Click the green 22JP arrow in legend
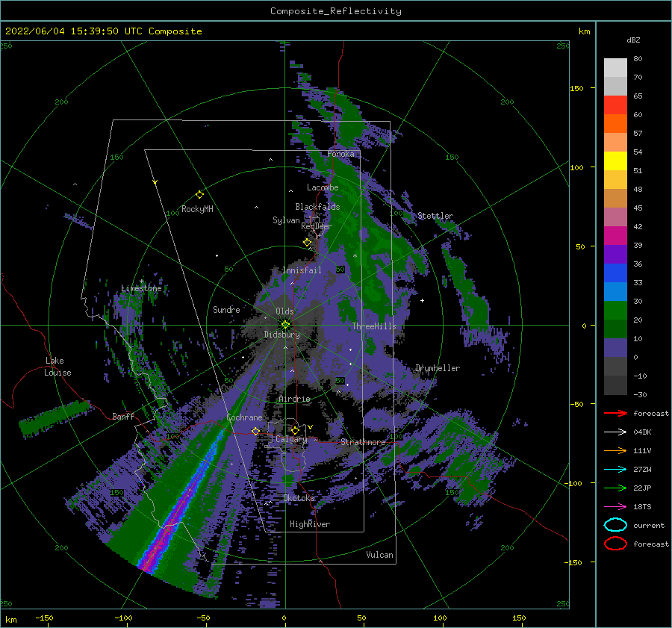The height and width of the screenshot is (628, 672). click(615, 488)
